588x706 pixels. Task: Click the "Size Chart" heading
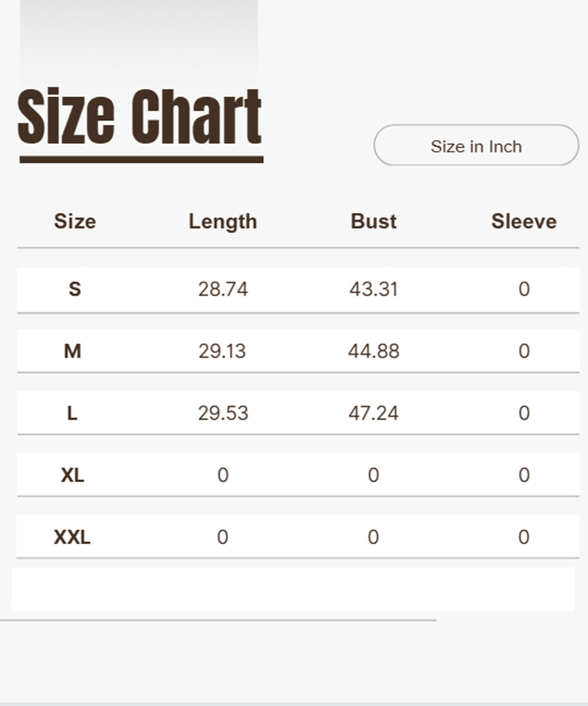[140, 118]
